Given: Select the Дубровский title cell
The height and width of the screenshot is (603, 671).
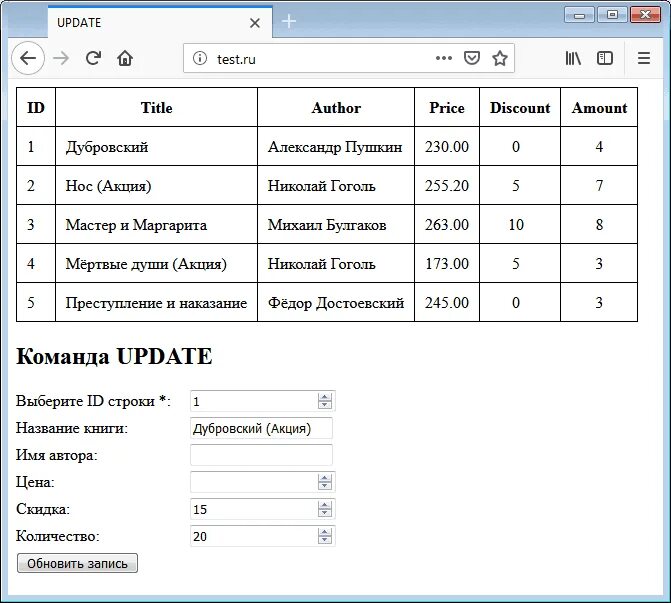Looking at the screenshot, I should [157, 146].
